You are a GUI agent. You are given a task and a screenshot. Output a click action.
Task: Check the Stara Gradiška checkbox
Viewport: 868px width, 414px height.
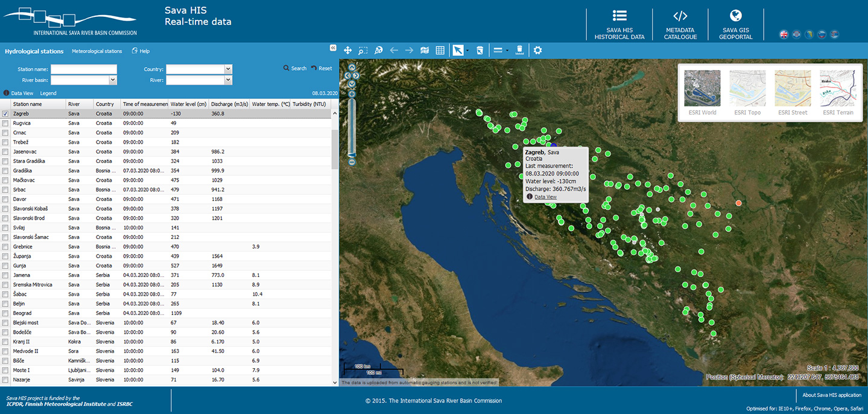(x=5, y=161)
